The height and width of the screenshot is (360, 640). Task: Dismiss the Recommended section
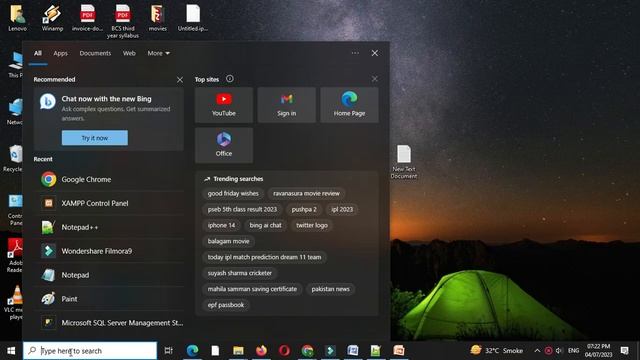(x=180, y=80)
